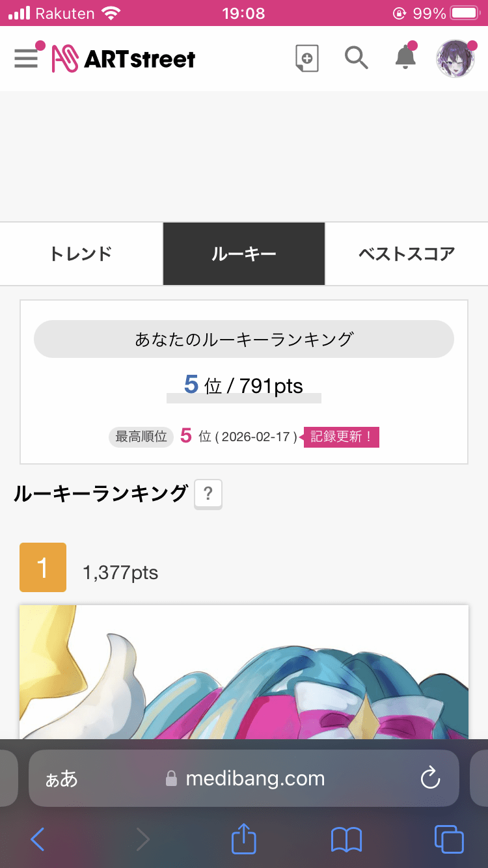Show Safari open tabs

pyautogui.click(x=448, y=839)
